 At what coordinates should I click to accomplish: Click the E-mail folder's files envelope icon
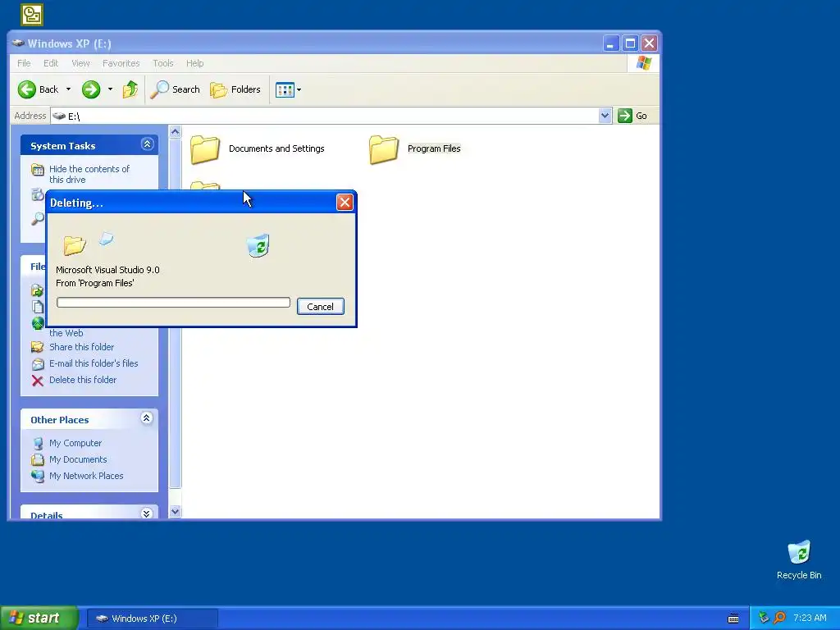pos(38,363)
